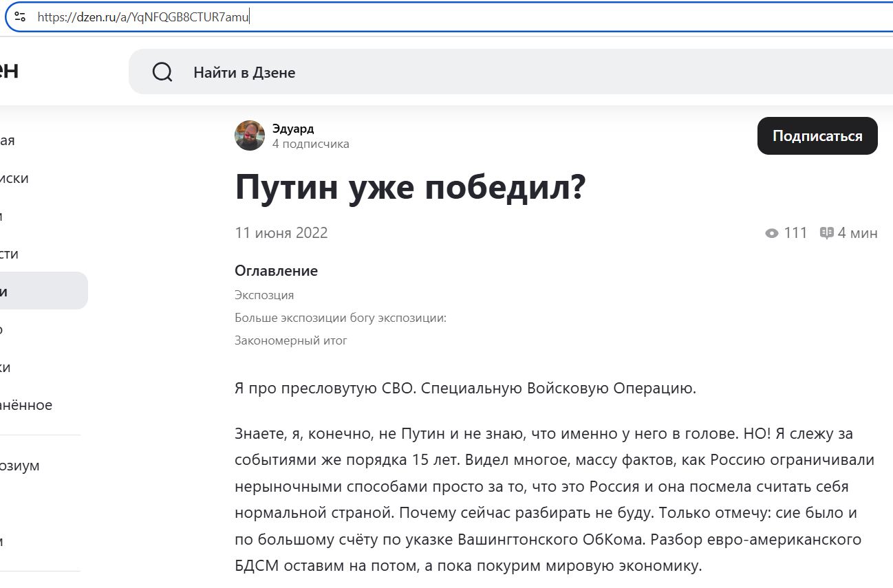
Task: Open Эдуард's profile avatar
Action: 249,135
